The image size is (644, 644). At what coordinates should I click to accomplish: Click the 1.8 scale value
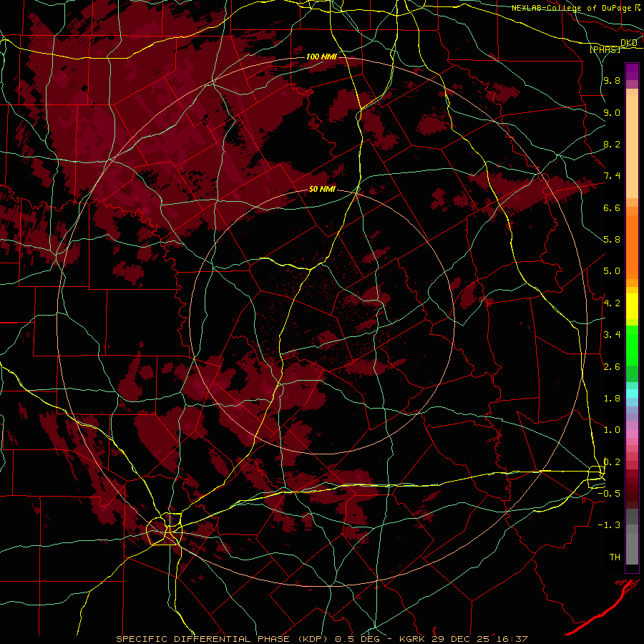(x=612, y=399)
